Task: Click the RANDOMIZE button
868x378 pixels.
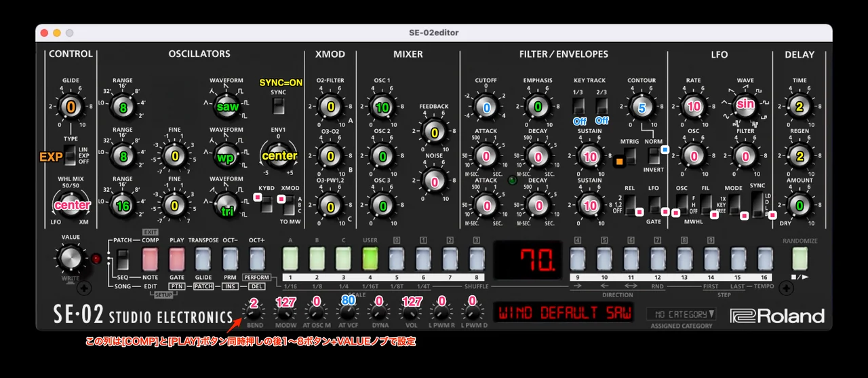Action: tap(800, 259)
